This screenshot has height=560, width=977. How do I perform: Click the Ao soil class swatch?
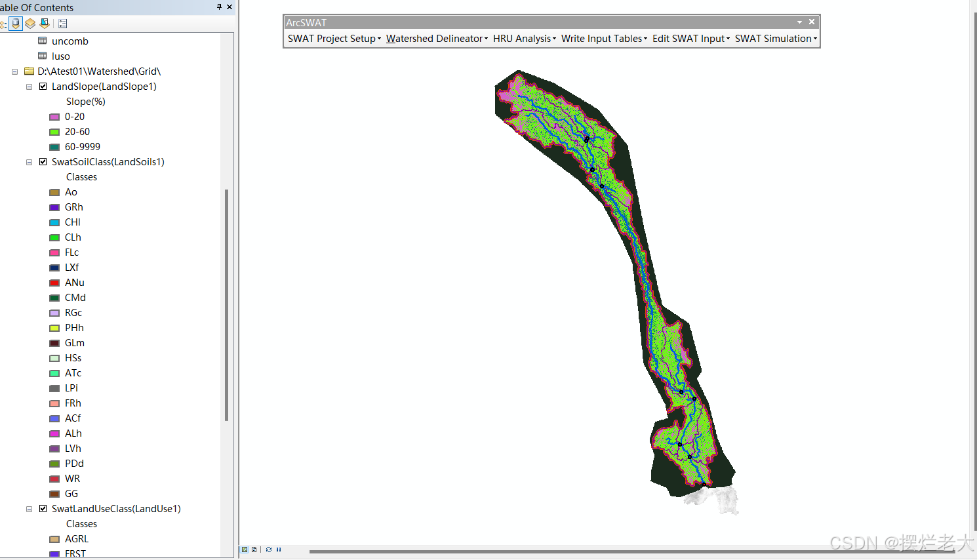pyautogui.click(x=54, y=192)
